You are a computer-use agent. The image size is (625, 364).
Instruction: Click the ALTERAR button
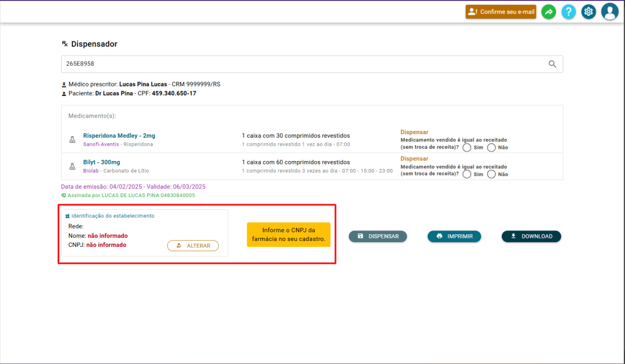(x=193, y=246)
